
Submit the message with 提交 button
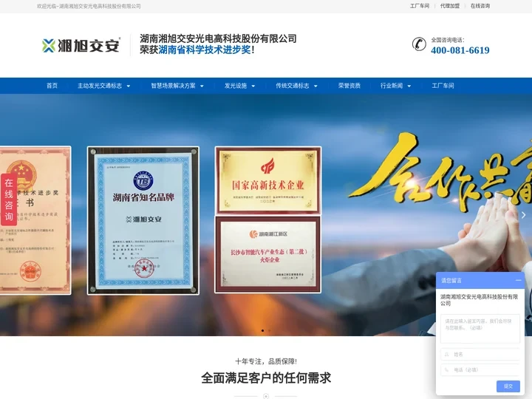tap(508, 386)
